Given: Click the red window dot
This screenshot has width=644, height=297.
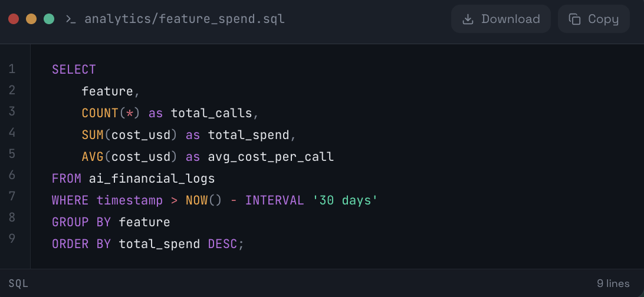Looking at the screenshot, I should [14, 19].
